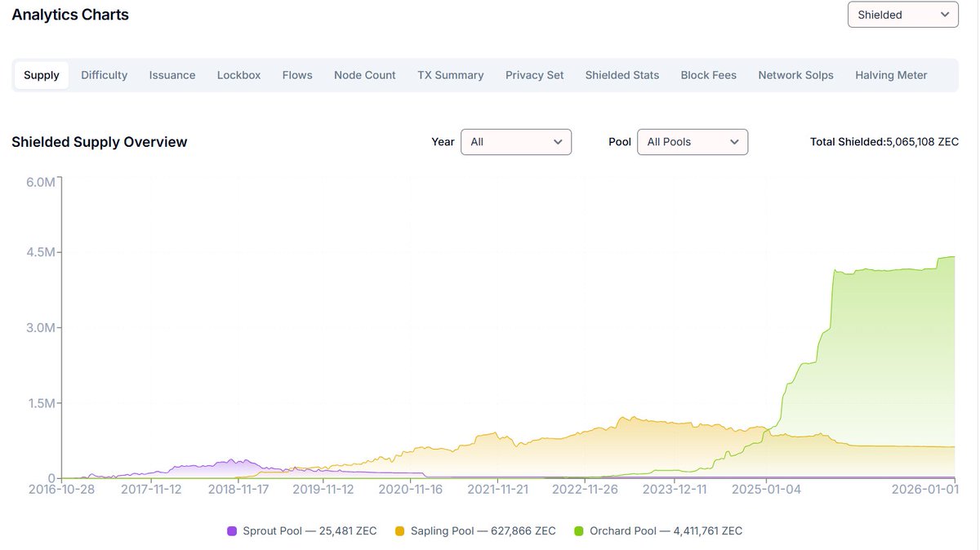The image size is (980, 550).
Task: Click the 2021-11-21 x-axis date label
Action: [x=498, y=490]
